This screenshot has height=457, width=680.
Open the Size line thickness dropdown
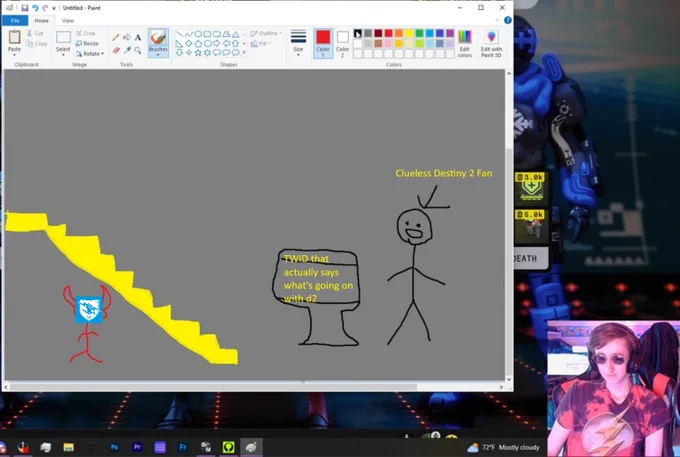[298, 43]
